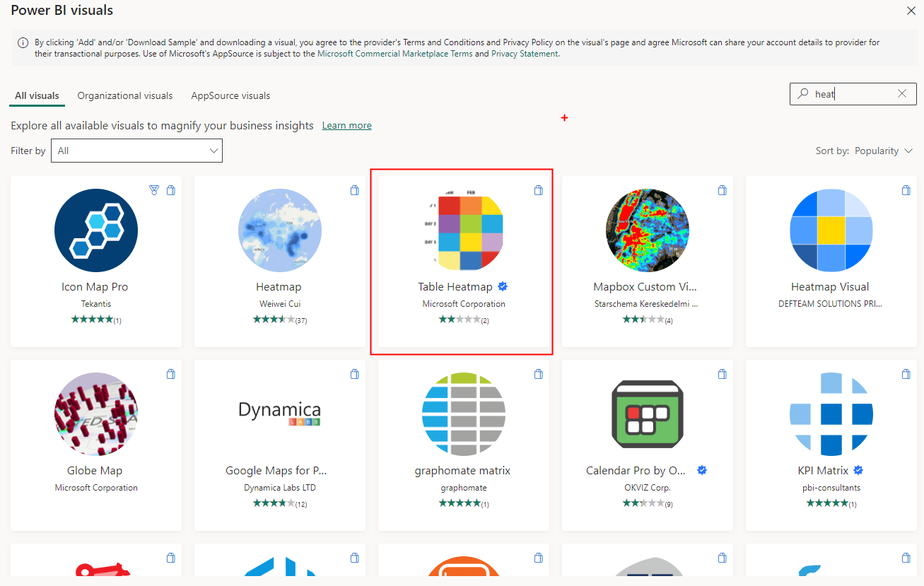Open the Filter by dropdown
The width and height of the screenshot is (924, 586).
[136, 151]
